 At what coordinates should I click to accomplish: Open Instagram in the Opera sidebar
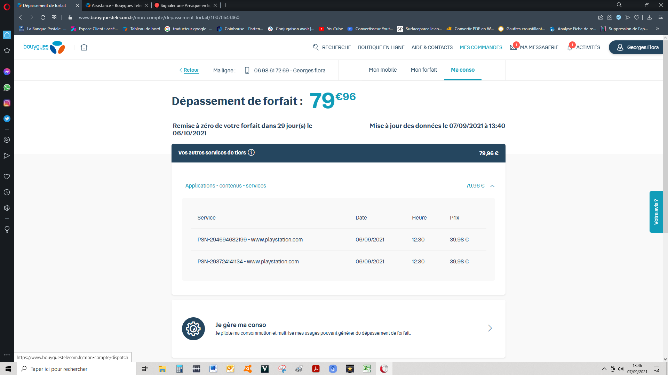[7, 103]
